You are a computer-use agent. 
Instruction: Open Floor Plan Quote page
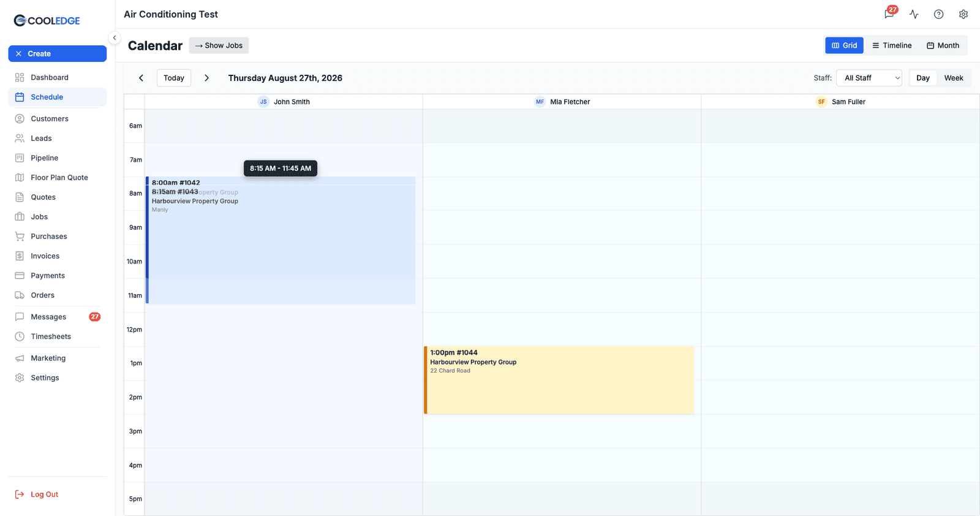58,178
